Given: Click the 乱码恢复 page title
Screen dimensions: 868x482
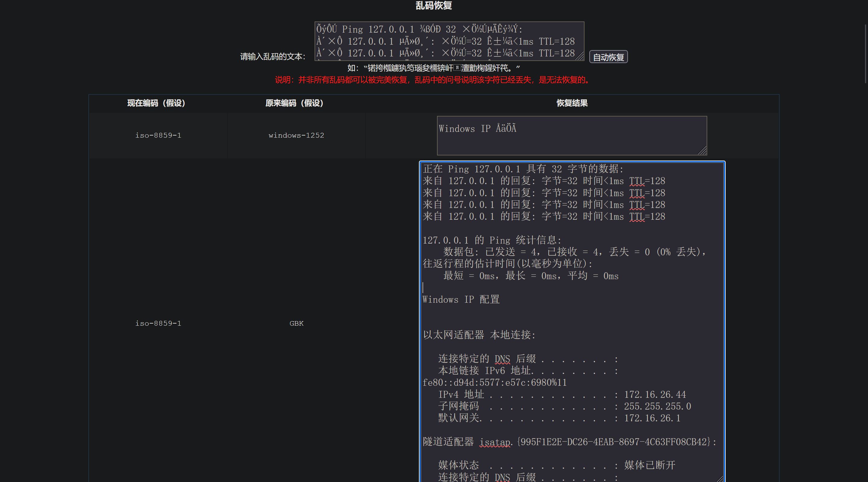Looking at the screenshot, I should point(434,5).
